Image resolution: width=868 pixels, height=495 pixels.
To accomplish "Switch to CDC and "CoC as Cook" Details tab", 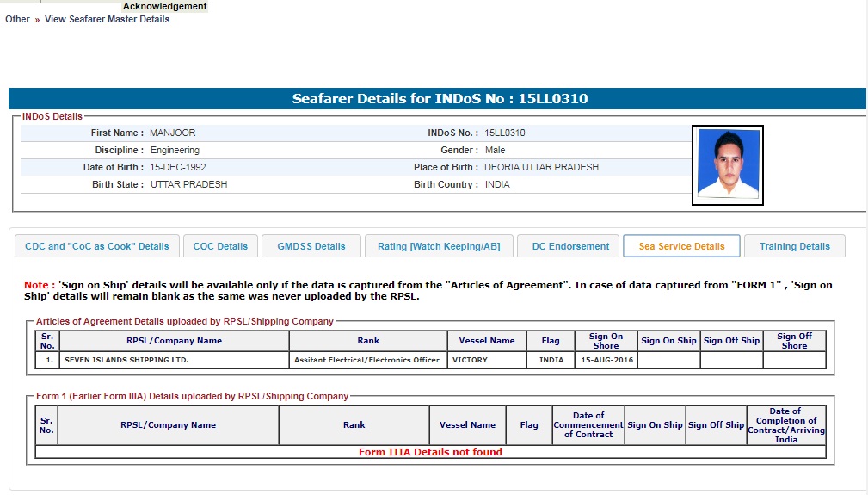I will (97, 246).
